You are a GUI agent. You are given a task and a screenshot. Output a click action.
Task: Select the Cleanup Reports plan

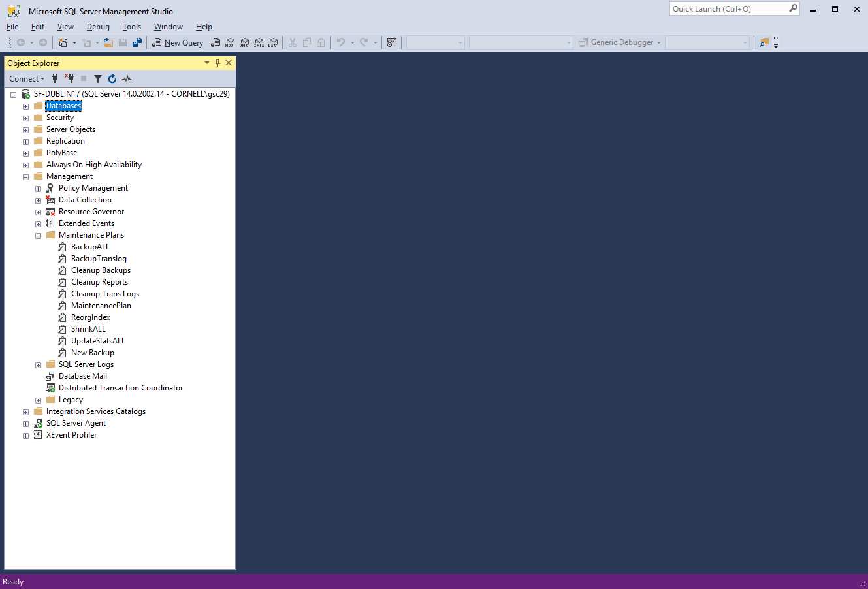pyautogui.click(x=99, y=282)
